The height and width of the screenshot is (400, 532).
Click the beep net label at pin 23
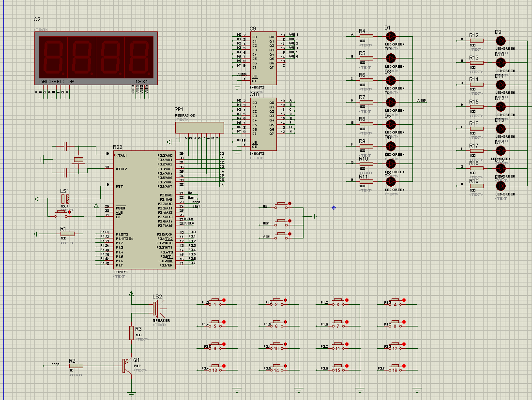click(x=196, y=202)
